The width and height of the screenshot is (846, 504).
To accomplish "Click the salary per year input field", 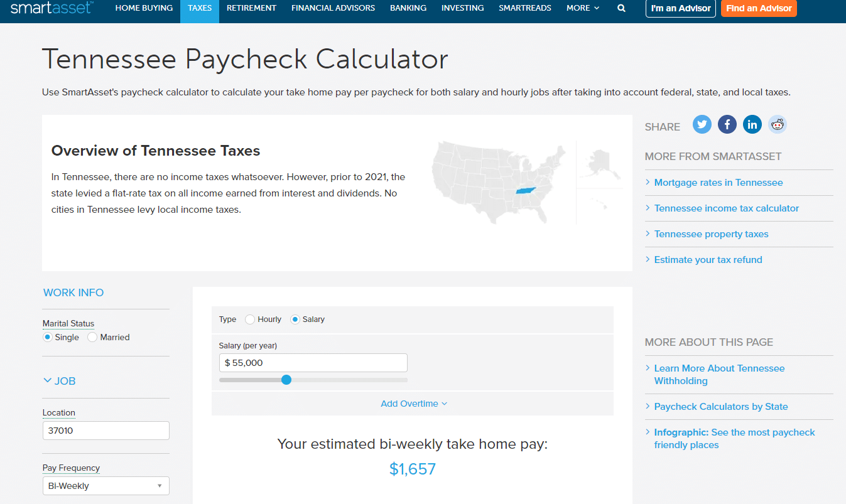I will [313, 363].
